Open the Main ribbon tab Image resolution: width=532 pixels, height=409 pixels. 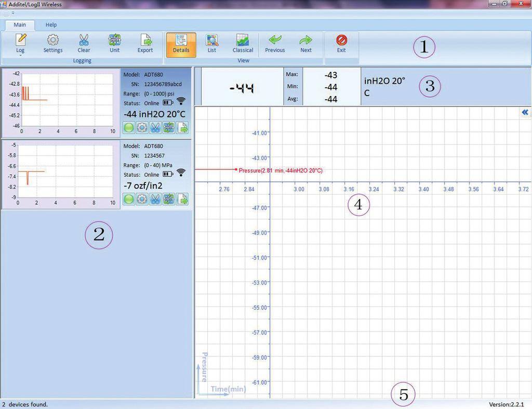pos(20,25)
